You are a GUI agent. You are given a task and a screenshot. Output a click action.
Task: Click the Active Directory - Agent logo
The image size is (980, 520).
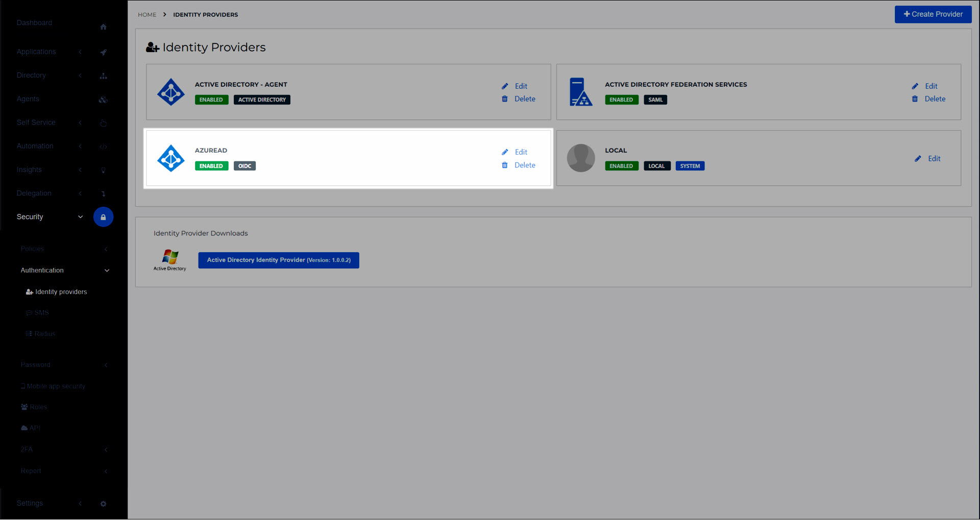171,92
